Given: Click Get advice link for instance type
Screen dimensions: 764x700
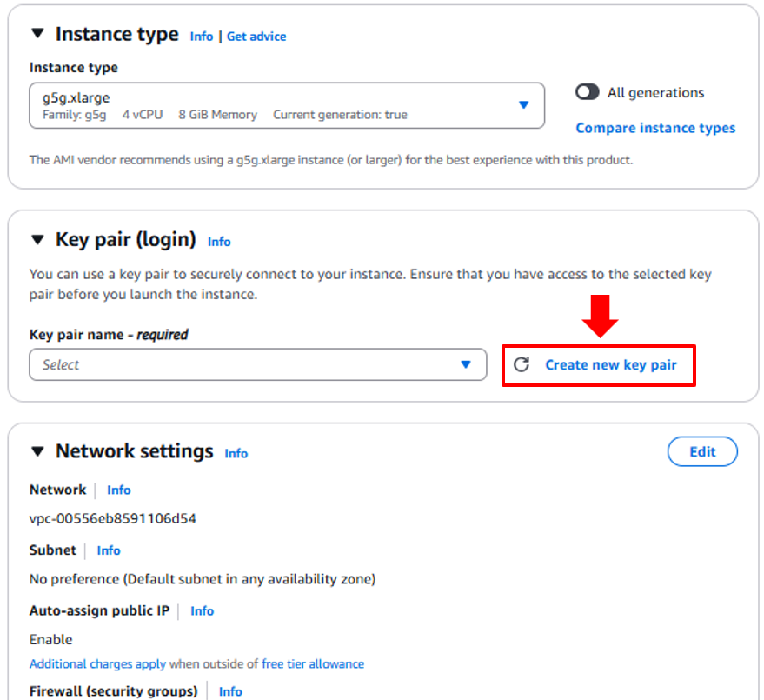Looking at the screenshot, I should 256,37.
